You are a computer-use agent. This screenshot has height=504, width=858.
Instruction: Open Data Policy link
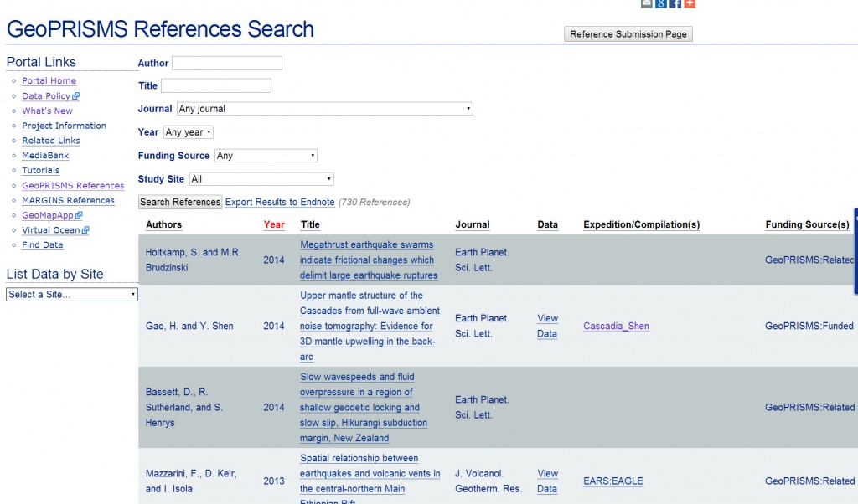46,96
